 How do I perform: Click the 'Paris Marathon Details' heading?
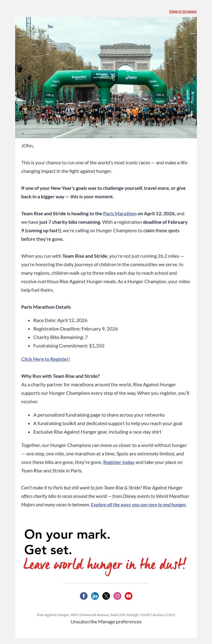46,307
